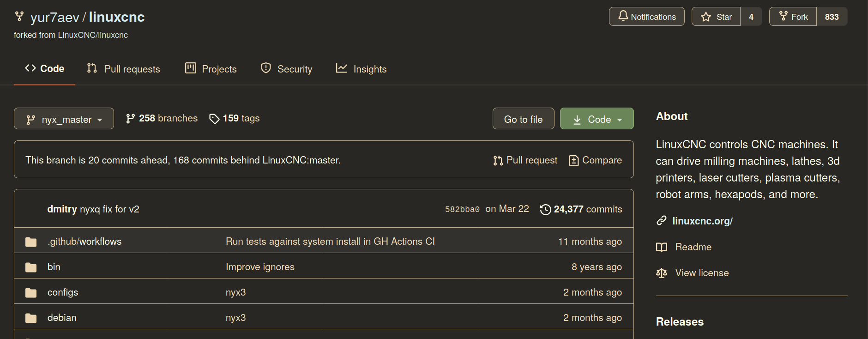The image size is (868, 339).
Task: Follow the LinuxCNC/linuxcnc forked-from link
Action: point(93,35)
